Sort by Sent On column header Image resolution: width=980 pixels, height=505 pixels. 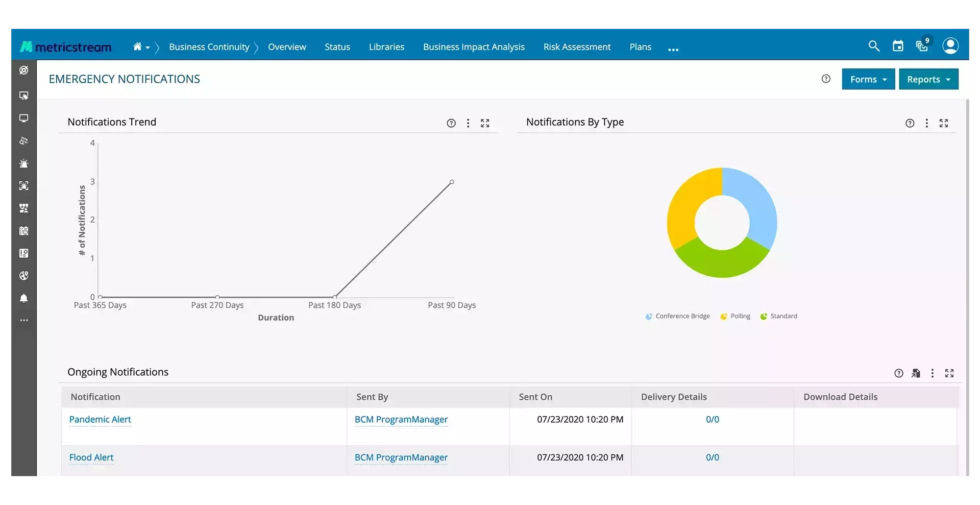(570, 397)
